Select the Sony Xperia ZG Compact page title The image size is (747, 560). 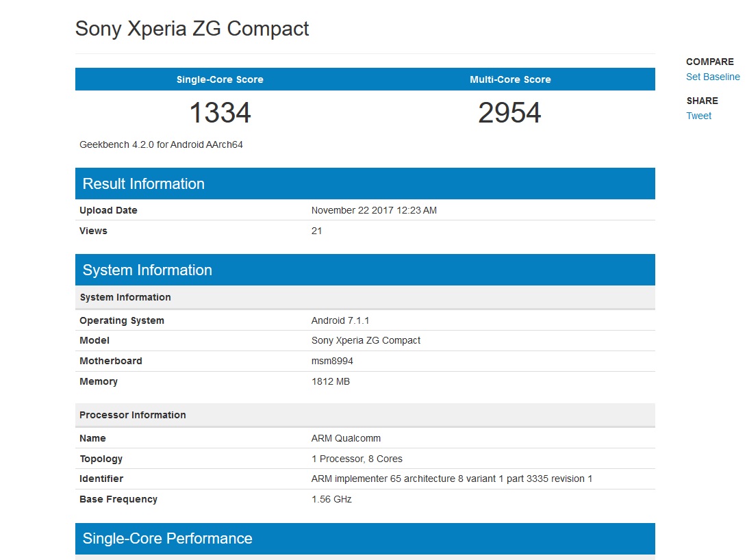tap(192, 29)
